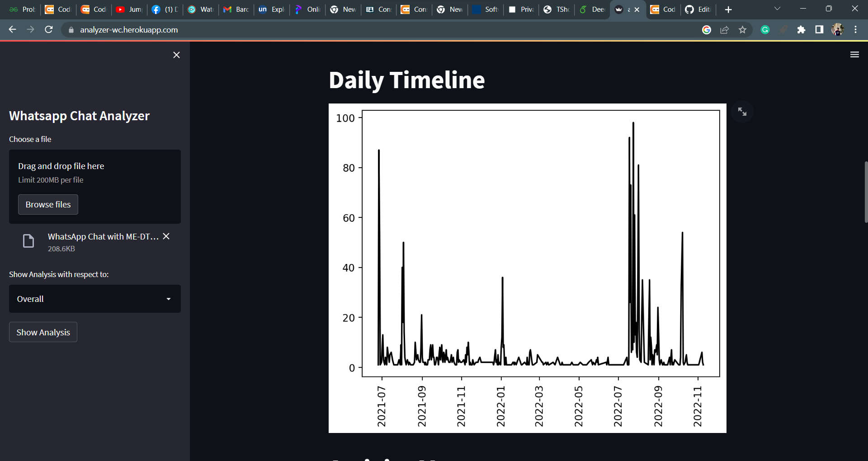Click the uploaded file document icon
Screen dimensions: 868x461
[28, 241]
